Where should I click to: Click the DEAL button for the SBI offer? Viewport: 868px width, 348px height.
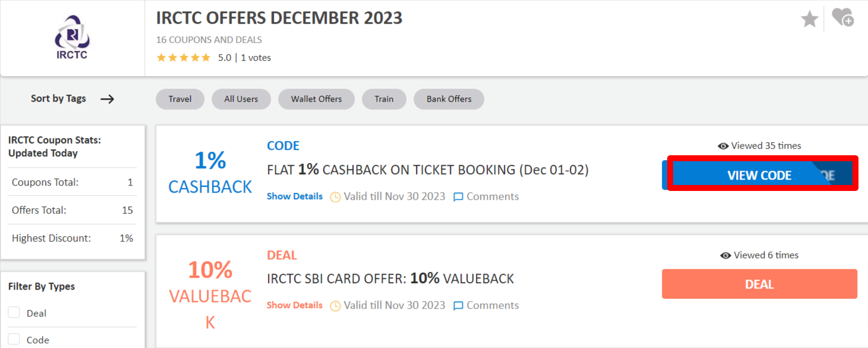tap(759, 284)
